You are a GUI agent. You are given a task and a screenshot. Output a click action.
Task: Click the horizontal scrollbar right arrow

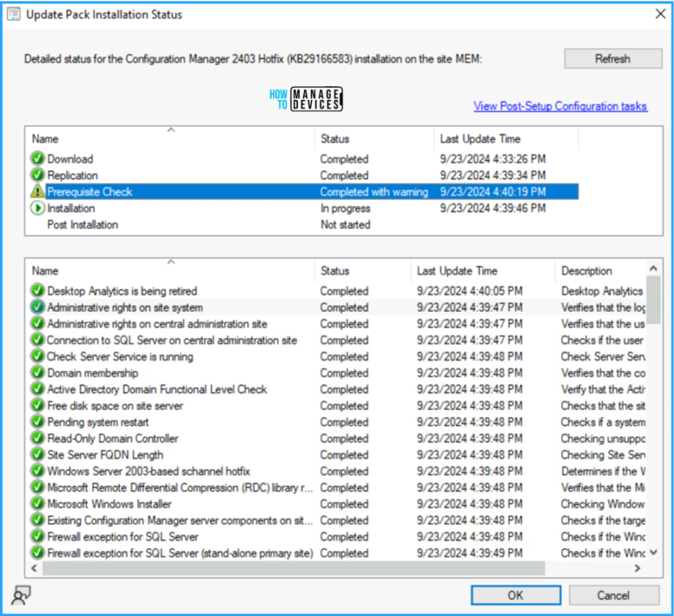tap(638, 568)
